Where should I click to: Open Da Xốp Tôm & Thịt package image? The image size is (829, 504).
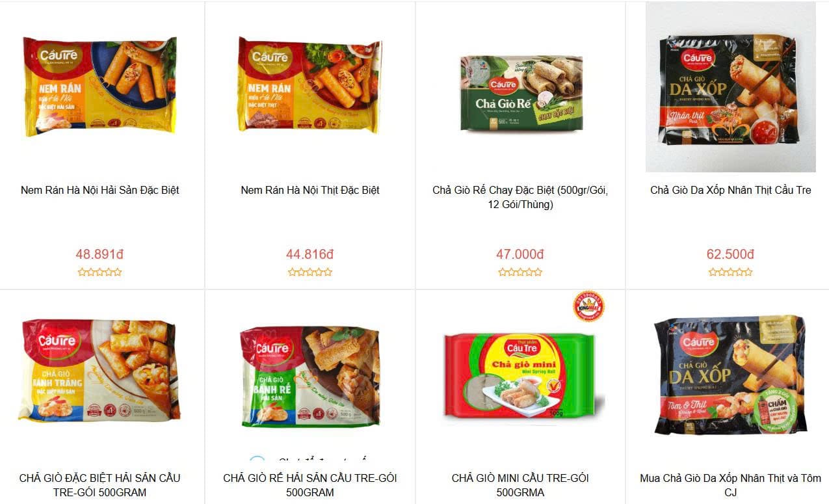pos(731,375)
